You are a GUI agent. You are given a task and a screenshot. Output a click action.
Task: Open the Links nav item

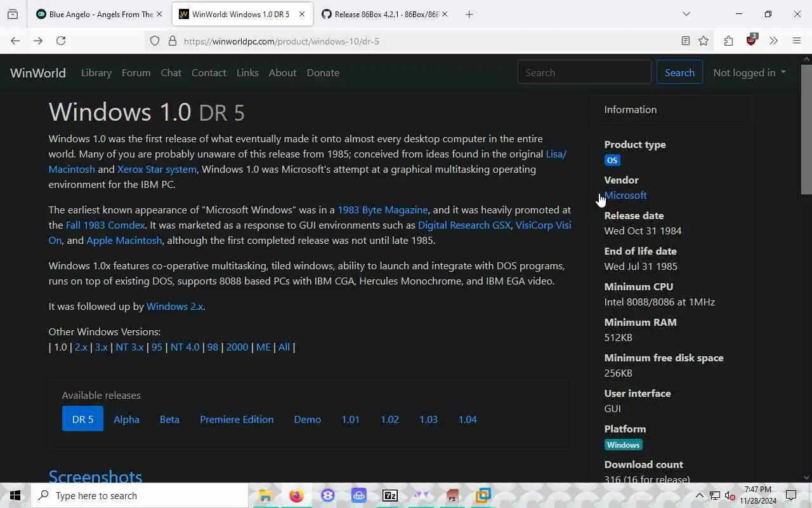(247, 72)
